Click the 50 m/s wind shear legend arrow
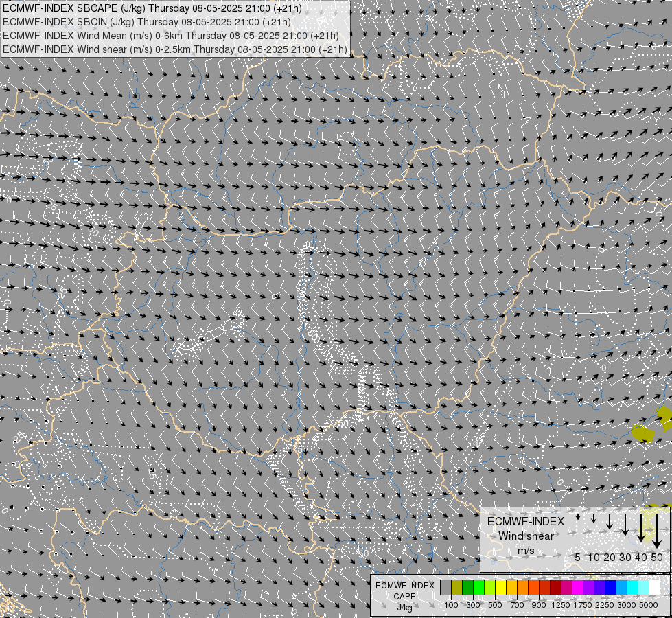Screen dimensions: 672x618 [x=657, y=531]
